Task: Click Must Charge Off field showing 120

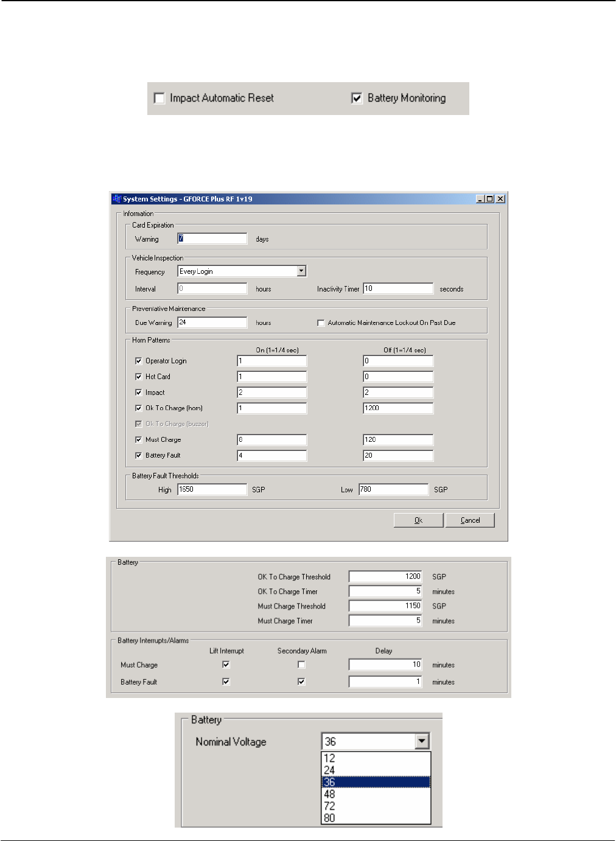Action: click(x=398, y=439)
